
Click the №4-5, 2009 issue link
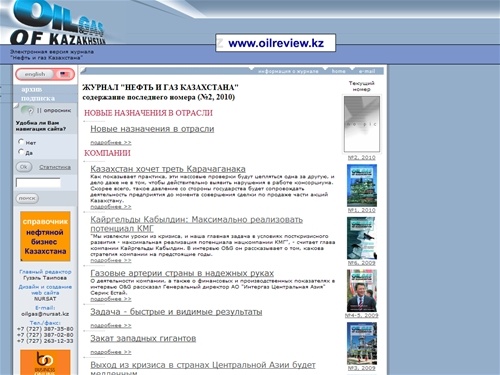click(362, 315)
